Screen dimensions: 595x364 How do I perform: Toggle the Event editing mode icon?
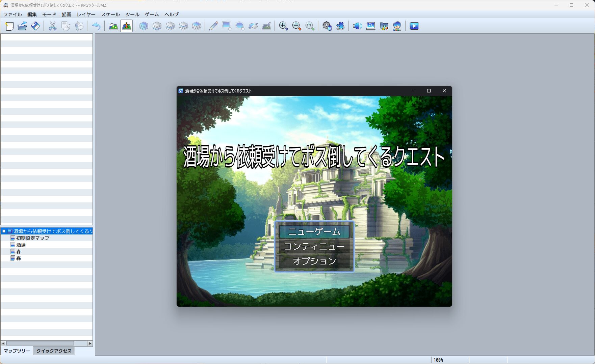click(x=127, y=26)
